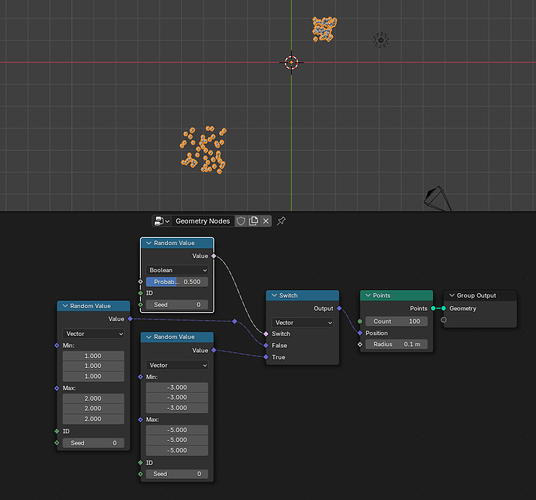Click Seed field in the 1.000–2.000 Random Value node
536x500 pixels.
tap(93, 443)
